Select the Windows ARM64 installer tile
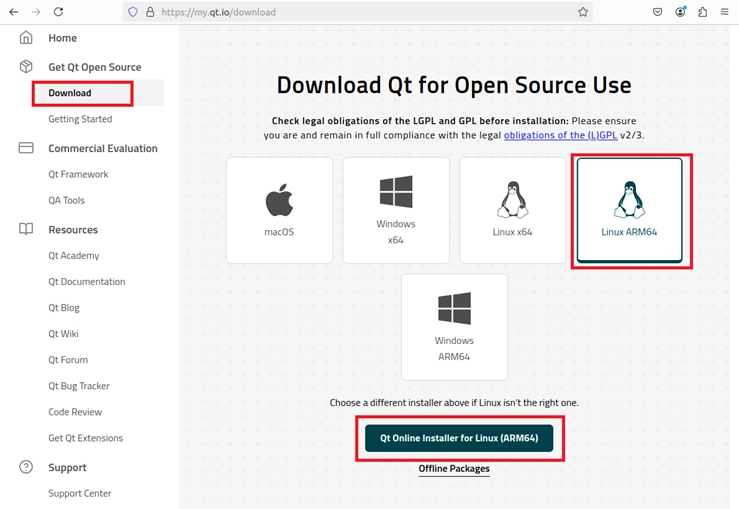739x509 pixels. click(454, 327)
